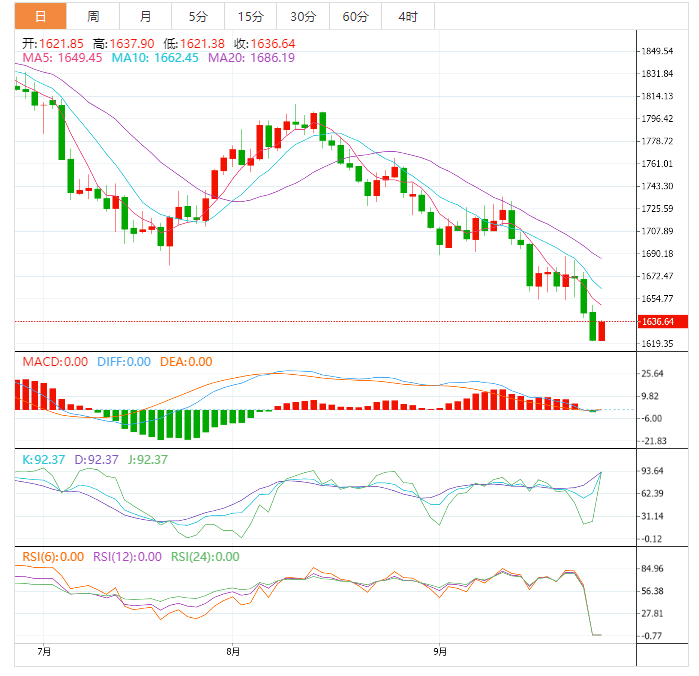Click the 1619.35 price axis label
This screenshot has height=676, width=699.
coord(657,344)
